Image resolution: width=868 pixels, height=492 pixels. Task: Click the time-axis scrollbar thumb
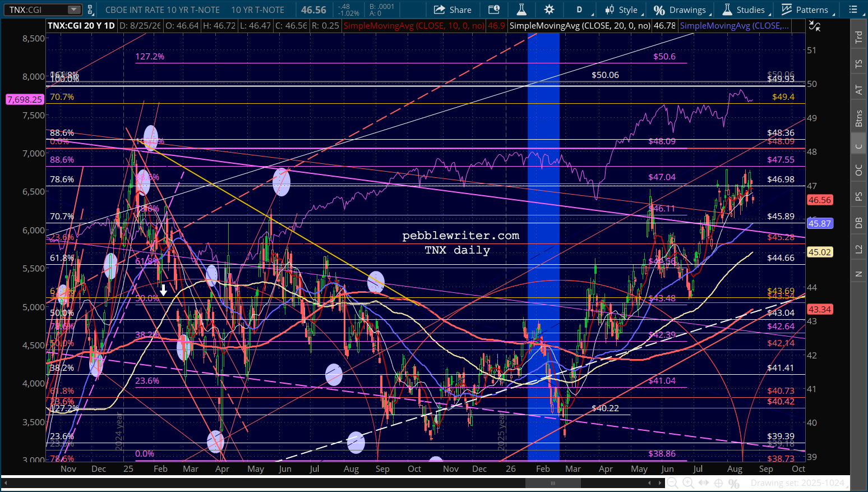[x=552, y=483]
